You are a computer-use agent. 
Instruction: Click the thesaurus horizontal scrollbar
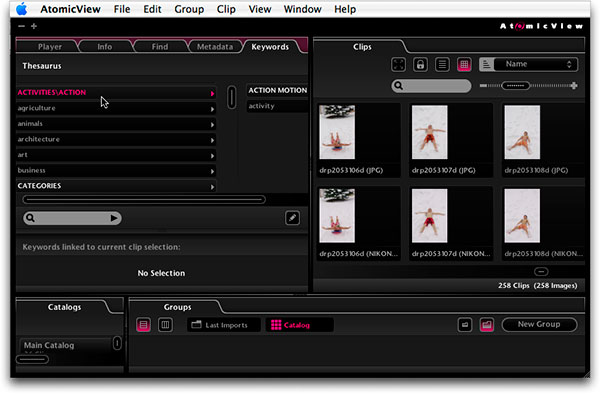pos(144,199)
